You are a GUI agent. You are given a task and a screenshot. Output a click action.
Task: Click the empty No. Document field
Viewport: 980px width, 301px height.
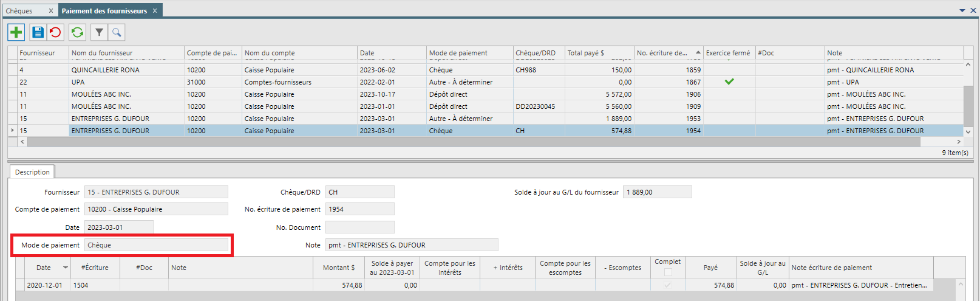[359, 227]
